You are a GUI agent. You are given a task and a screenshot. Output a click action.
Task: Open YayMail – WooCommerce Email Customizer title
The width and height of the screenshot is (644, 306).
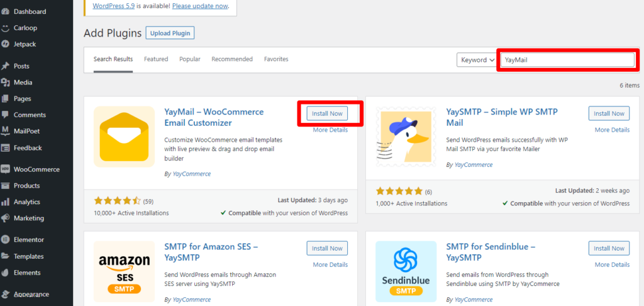[x=214, y=117]
